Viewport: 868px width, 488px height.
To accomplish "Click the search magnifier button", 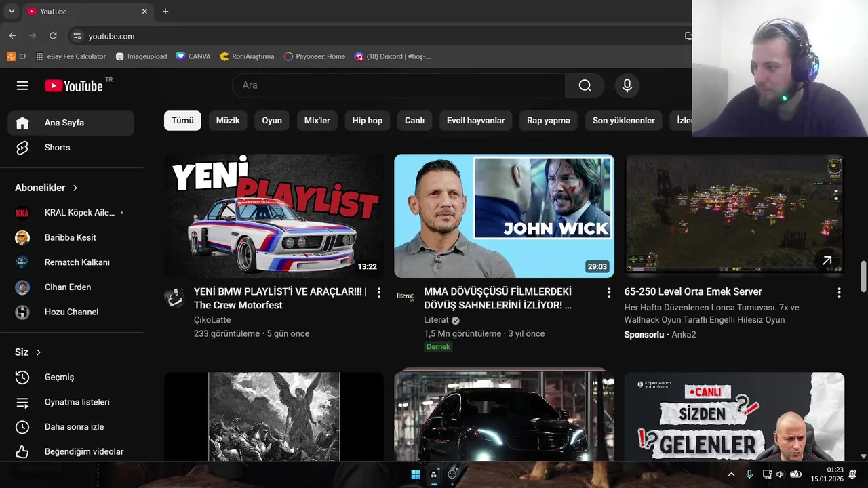I will coord(585,85).
